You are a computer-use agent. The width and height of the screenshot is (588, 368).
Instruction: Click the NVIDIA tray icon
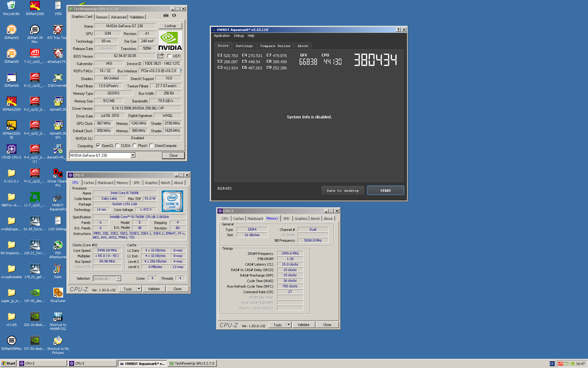(x=571, y=364)
